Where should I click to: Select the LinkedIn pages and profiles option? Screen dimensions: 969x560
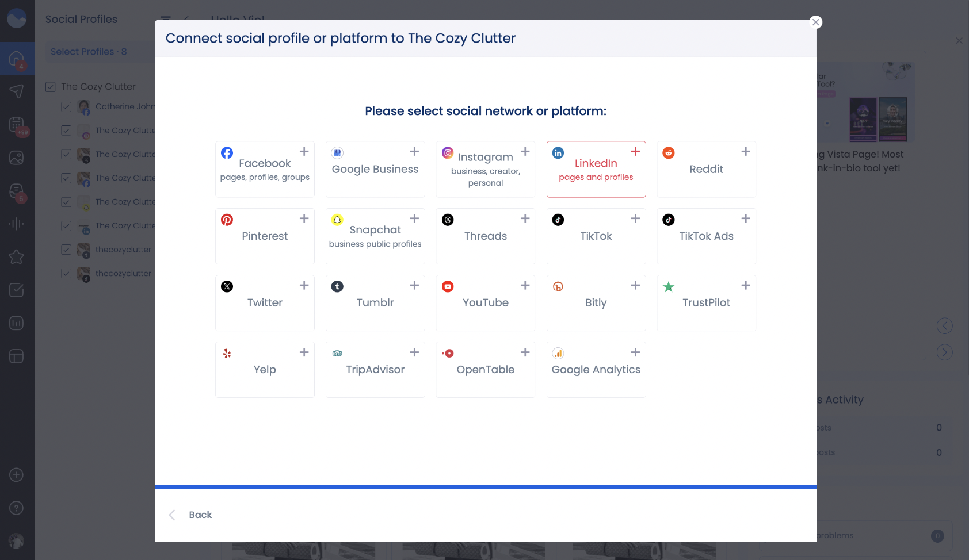[596, 170]
